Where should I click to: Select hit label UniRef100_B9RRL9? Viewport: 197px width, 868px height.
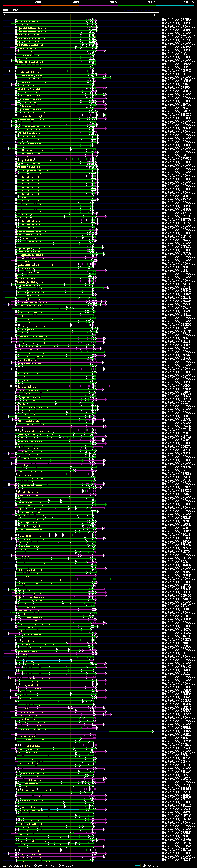[177, 67]
